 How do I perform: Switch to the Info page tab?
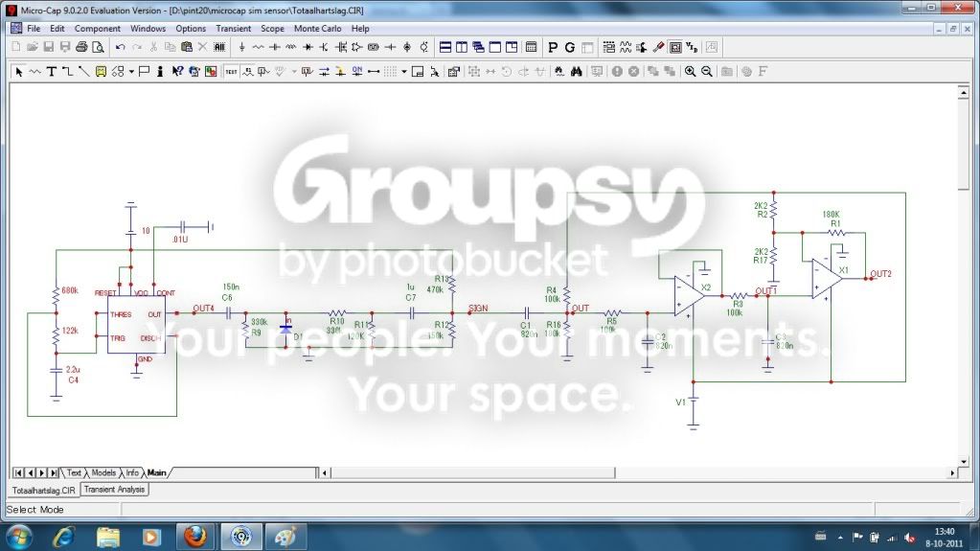tap(132, 472)
